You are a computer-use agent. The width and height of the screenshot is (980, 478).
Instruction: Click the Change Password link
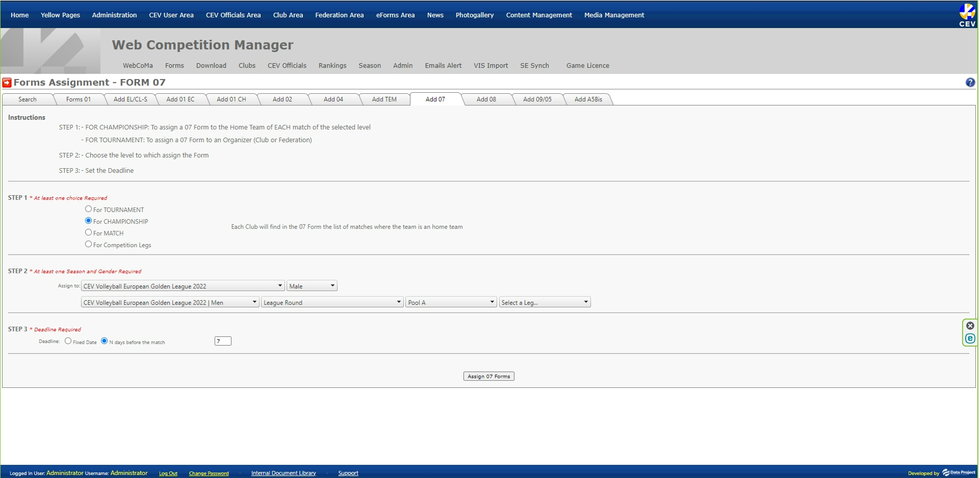[209, 473]
